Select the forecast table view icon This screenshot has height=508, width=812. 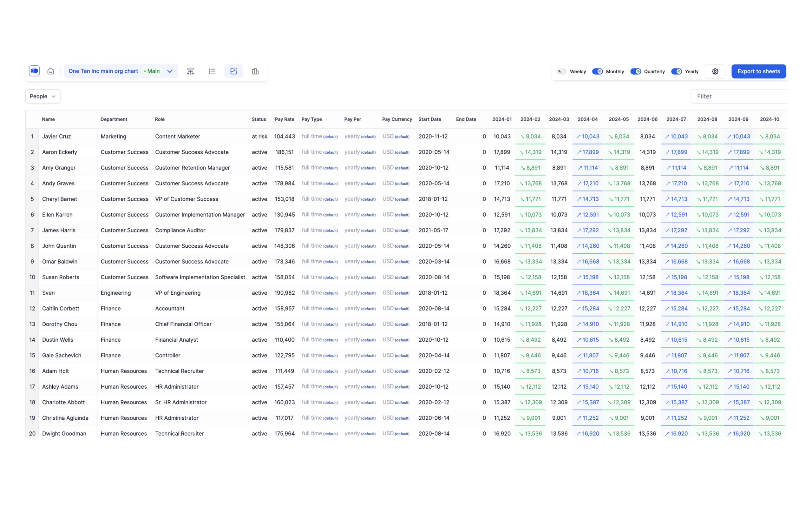[233, 71]
